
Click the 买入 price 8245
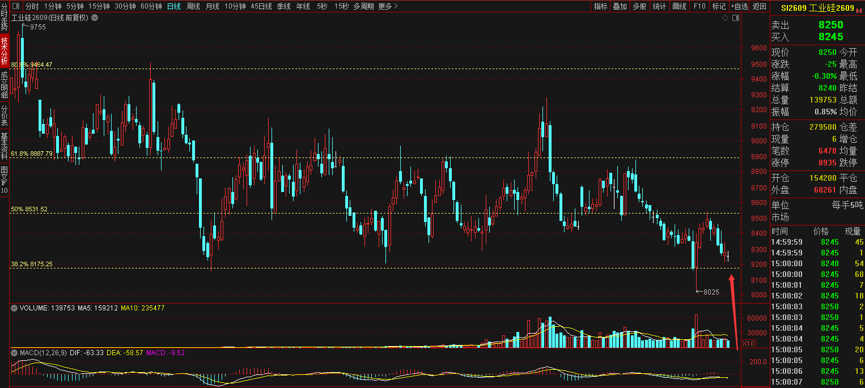(830, 36)
